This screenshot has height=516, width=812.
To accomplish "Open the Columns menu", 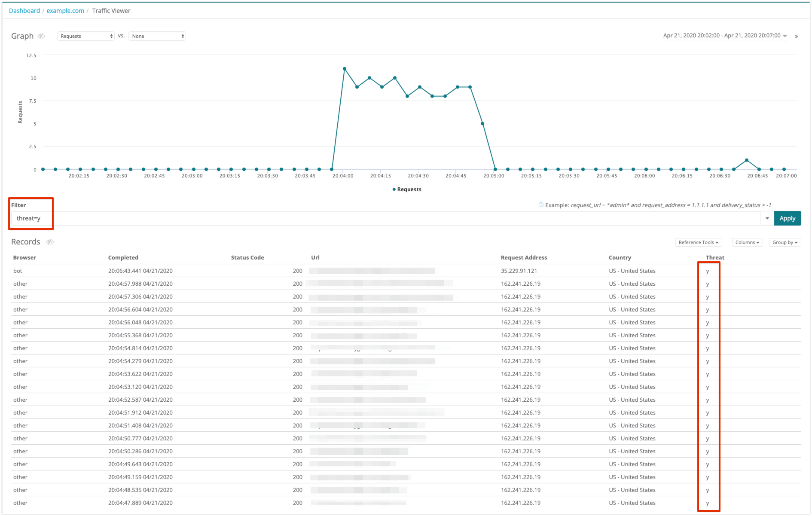I will [x=747, y=242].
